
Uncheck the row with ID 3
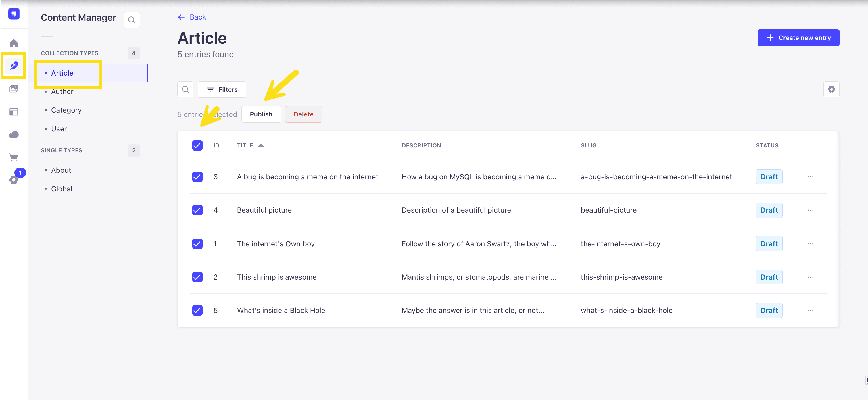click(x=197, y=176)
